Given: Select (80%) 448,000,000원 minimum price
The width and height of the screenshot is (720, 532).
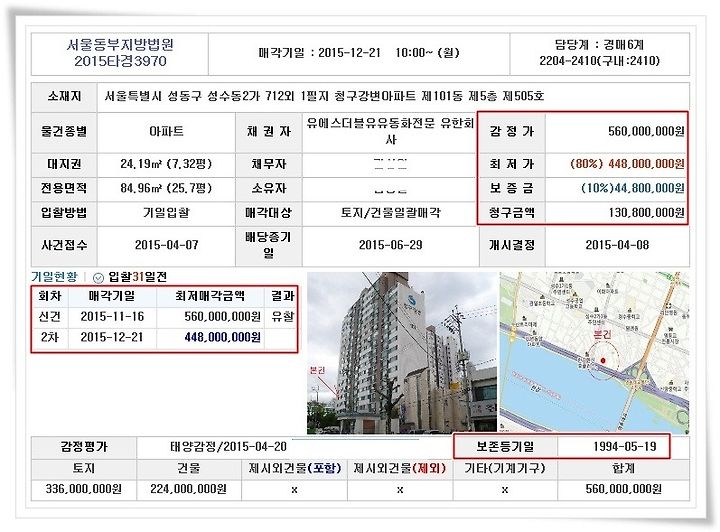Looking at the screenshot, I should point(627,164).
